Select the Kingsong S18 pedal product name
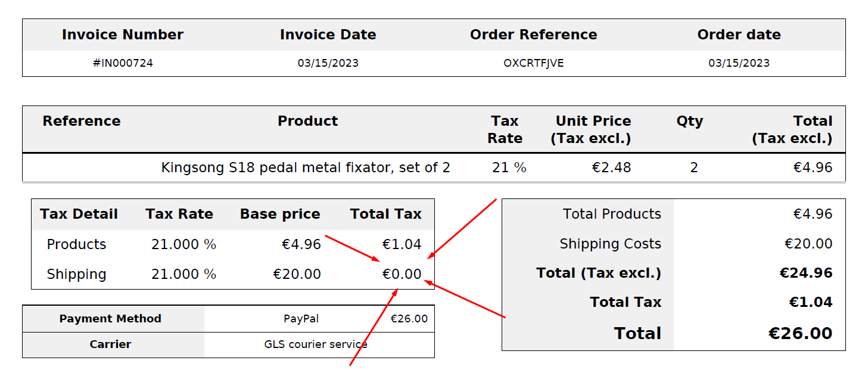This screenshot has height=379, width=868. [306, 167]
